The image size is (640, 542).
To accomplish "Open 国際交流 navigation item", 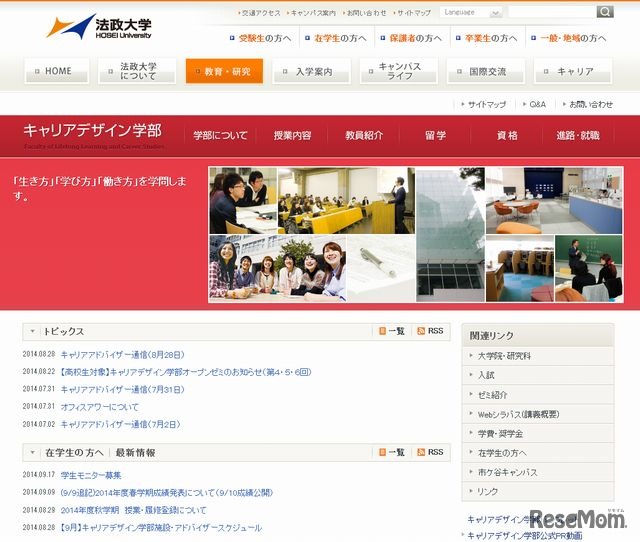I will click(486, 71).
